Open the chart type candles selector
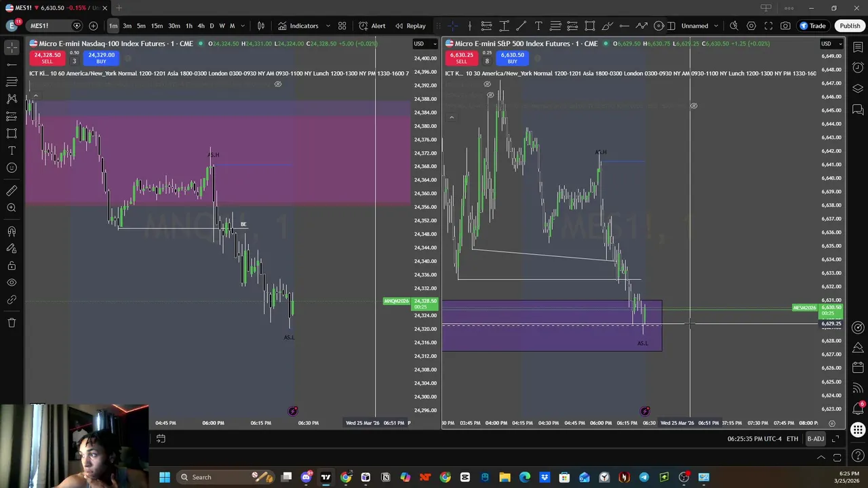The height and width of the screenshot is (488, 868). 261,26
